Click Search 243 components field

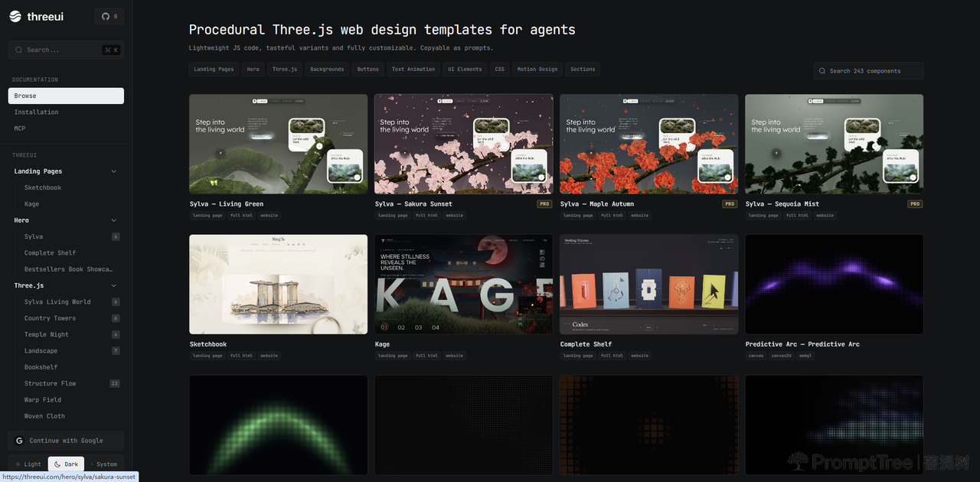[x=868, y=71]
